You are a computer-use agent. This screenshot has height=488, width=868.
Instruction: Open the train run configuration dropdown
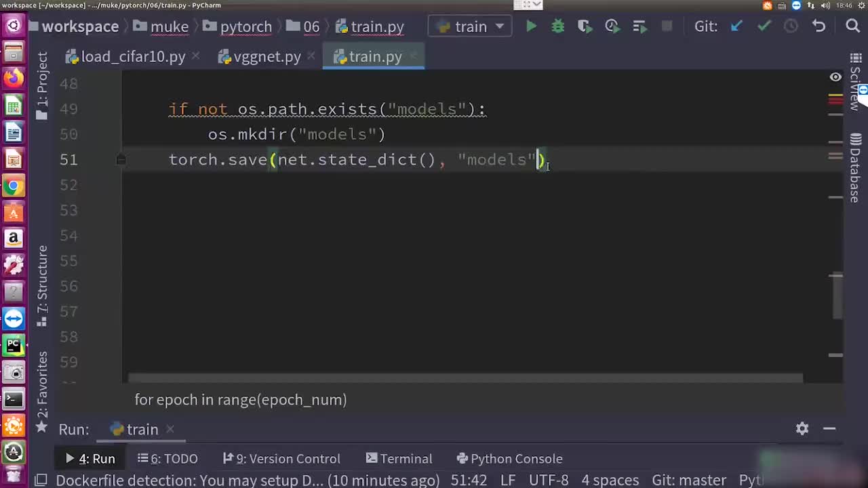(x=471, y=26)
